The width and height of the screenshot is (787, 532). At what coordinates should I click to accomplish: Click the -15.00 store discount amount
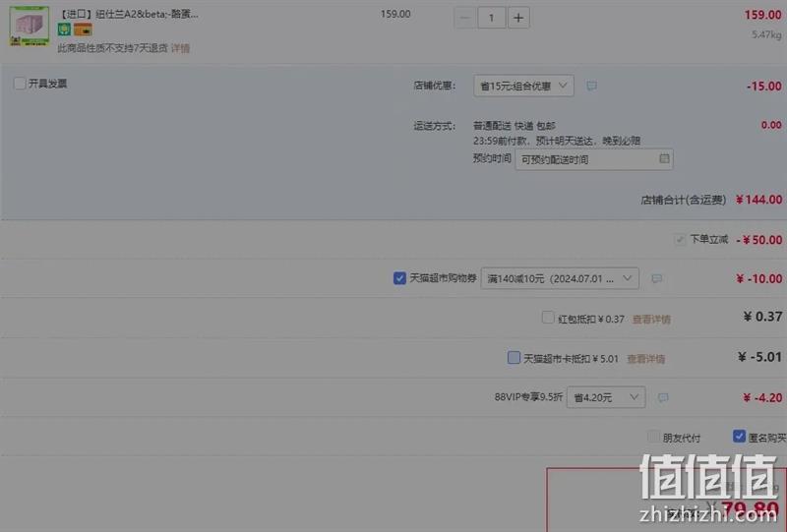pyautogui.click(x=764, y=86)
